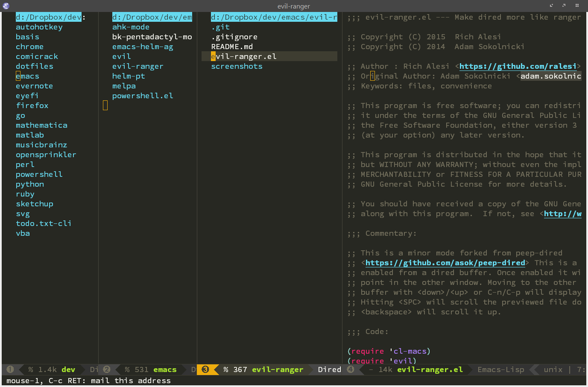Select the powershell.el entry
Viewport: 588px width, 387px height.
143,96
